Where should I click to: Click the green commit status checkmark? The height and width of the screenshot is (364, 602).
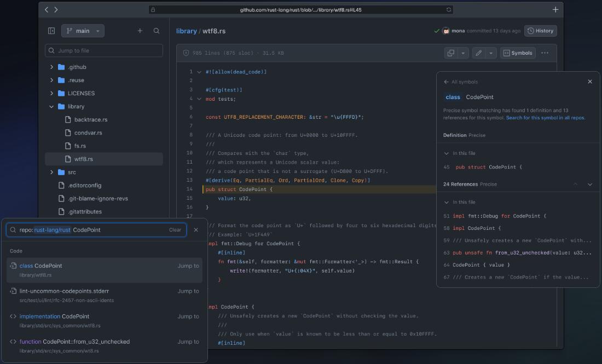tap(436, 31)
